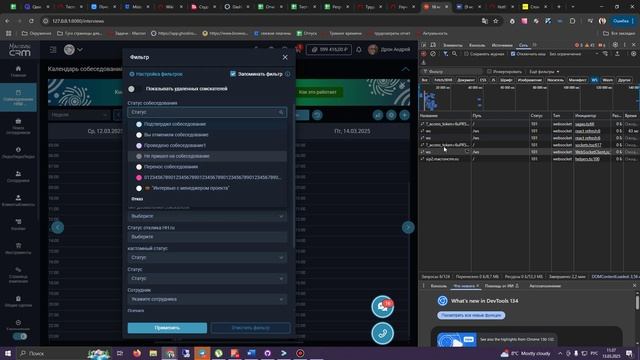Select the pink 0123456789 status option

point(207,178)
